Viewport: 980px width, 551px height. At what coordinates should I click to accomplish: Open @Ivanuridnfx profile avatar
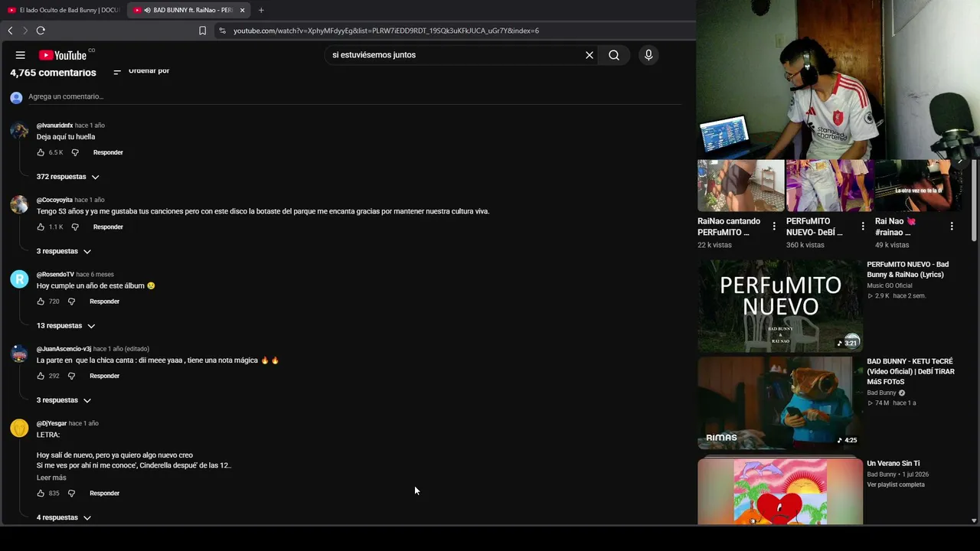pos(19,130)
